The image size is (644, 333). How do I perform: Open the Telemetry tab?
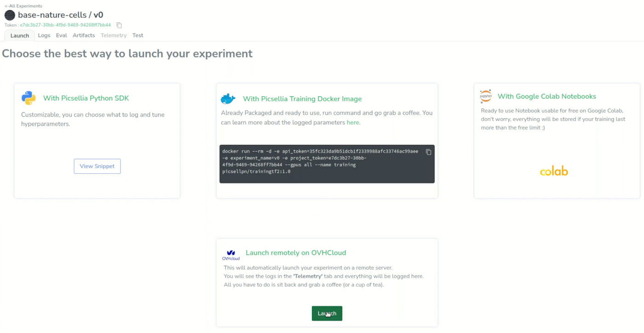114,35
